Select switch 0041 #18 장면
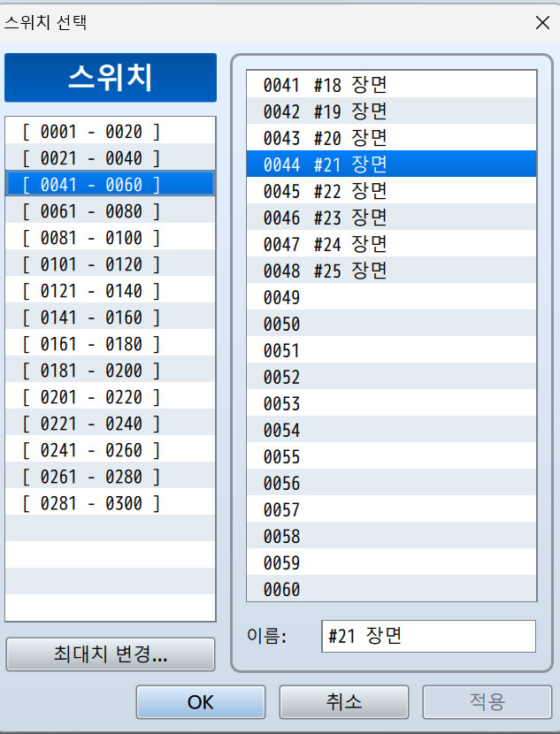This screenshot has height=734, width=560. tap(391, 84)
